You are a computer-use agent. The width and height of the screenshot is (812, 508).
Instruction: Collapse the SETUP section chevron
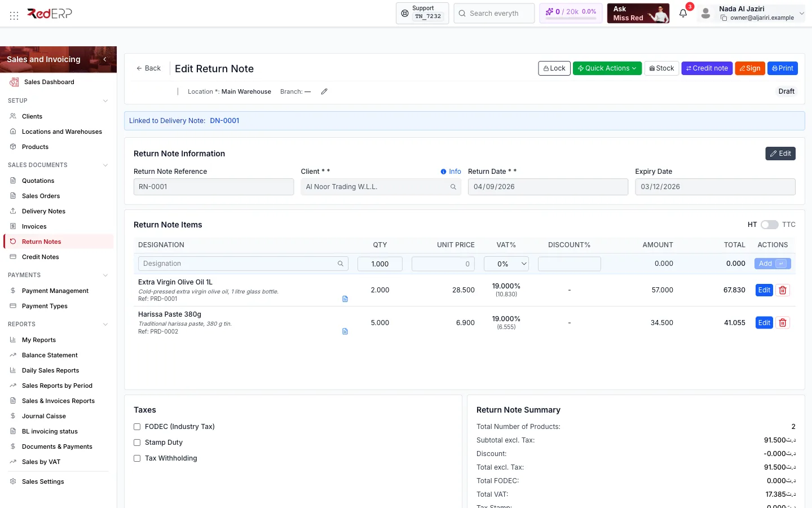pyautogui.click(x=105, y=101)
